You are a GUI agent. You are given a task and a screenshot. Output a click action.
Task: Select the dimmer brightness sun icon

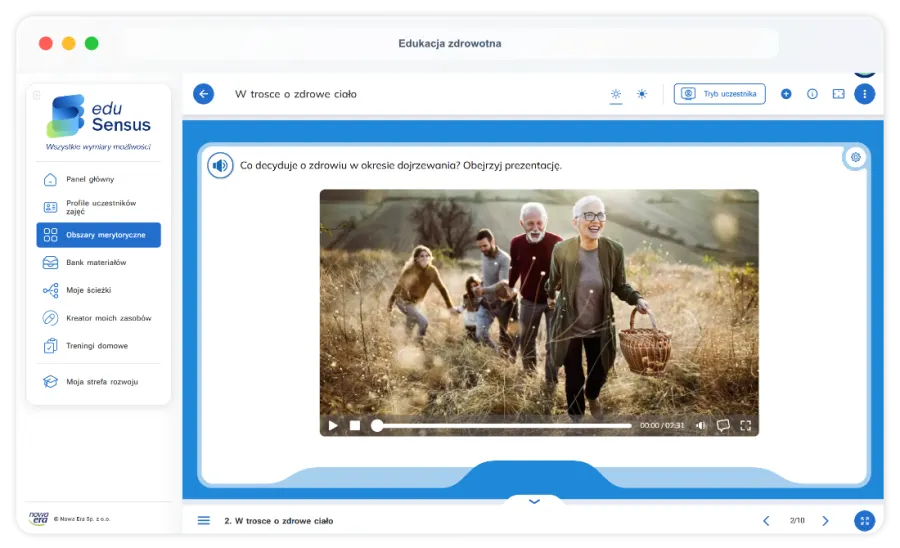point(616,94)
